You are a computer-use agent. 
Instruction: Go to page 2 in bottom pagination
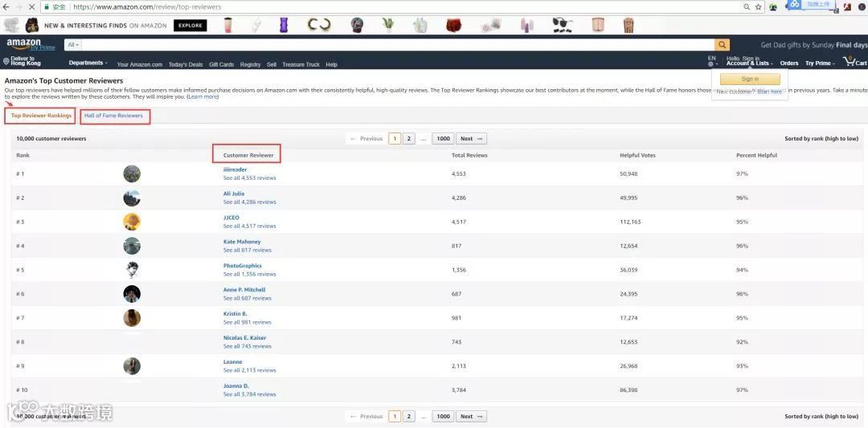click(x=408, y=417)
